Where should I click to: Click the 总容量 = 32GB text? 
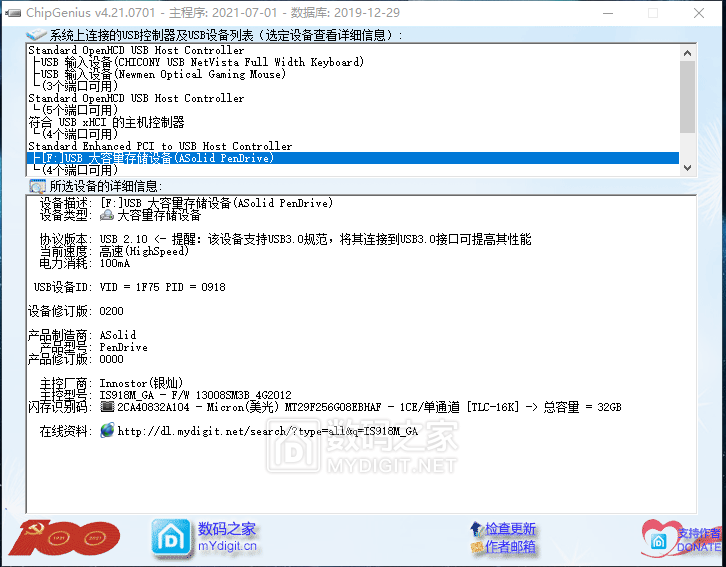pos(582,407)
